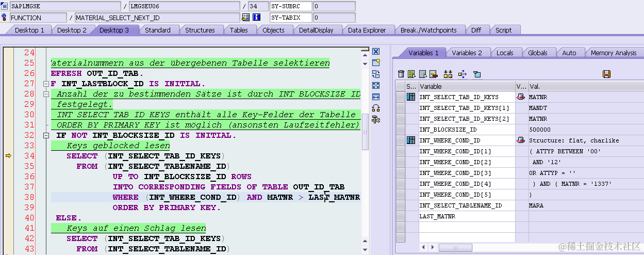
Task: Switch to Globals tab
Action: pyautogui.click(x=538, y=53)
